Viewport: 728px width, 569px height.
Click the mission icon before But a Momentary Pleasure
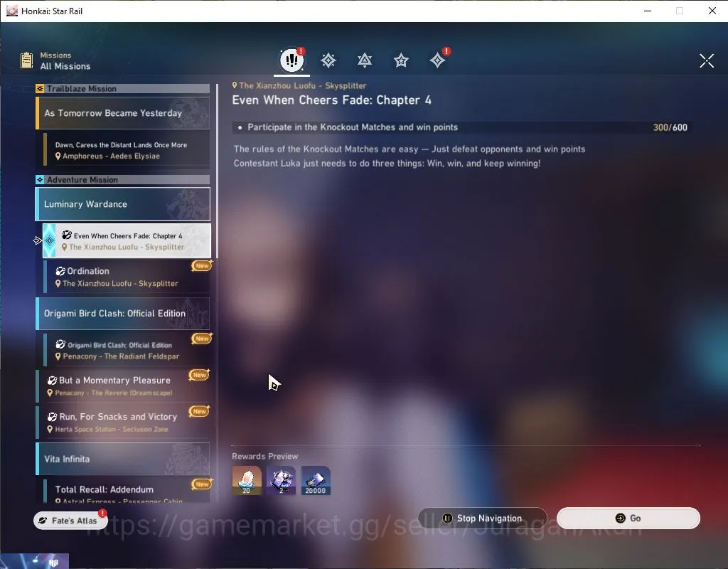coord(52,381)
